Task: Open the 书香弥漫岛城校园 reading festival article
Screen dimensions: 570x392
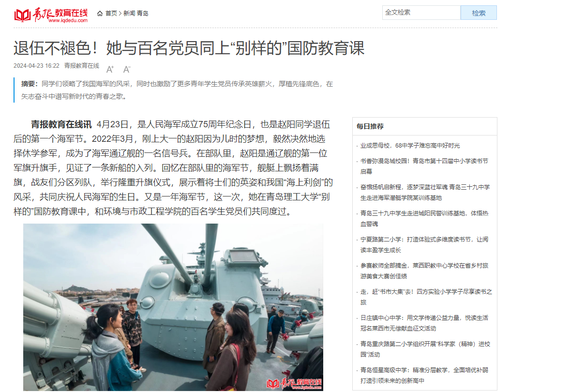Action: [x=424, y=166]
